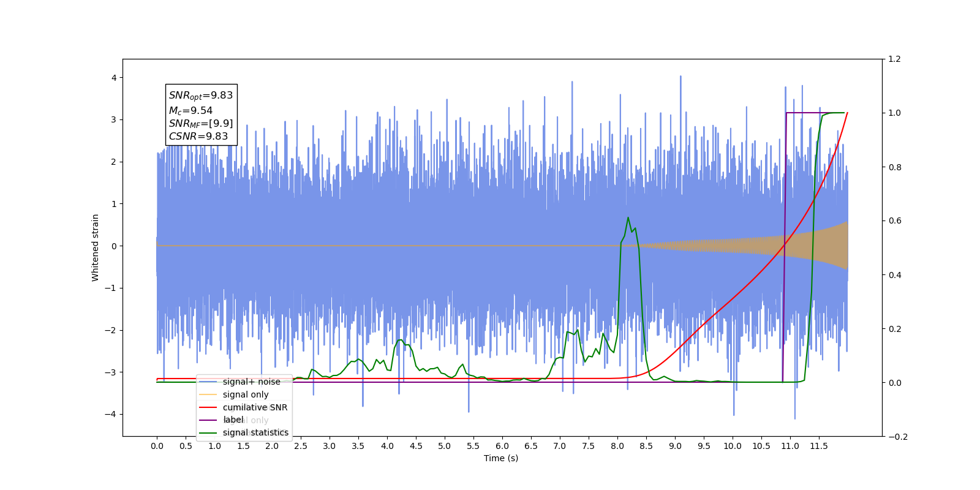Click the 0.0 tick on the time axis
Image resolution: width=980 pixels, height=490 pixels.
pyautogui.click(x=157, y=446)
